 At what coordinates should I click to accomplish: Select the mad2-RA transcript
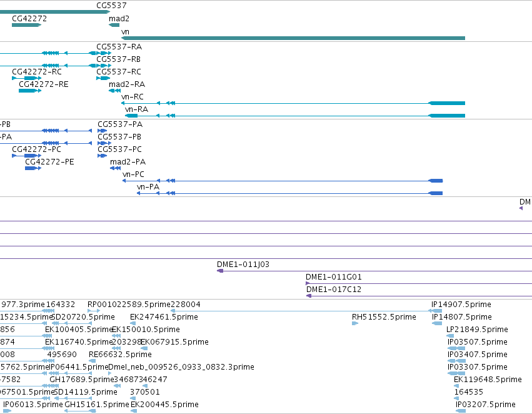click(114, 91)
